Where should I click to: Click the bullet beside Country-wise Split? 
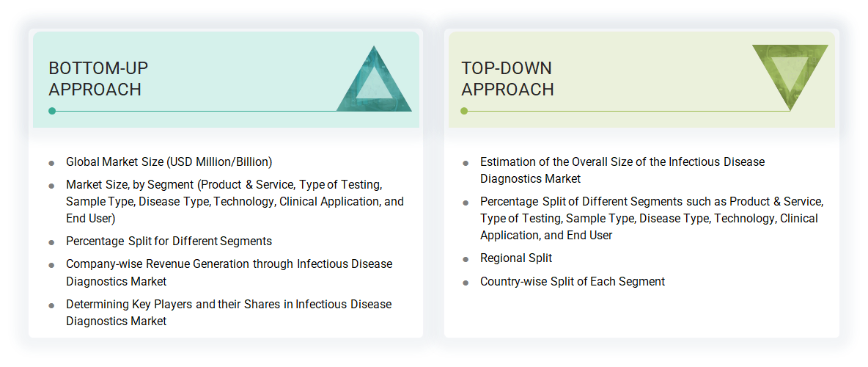pos(466,283)
